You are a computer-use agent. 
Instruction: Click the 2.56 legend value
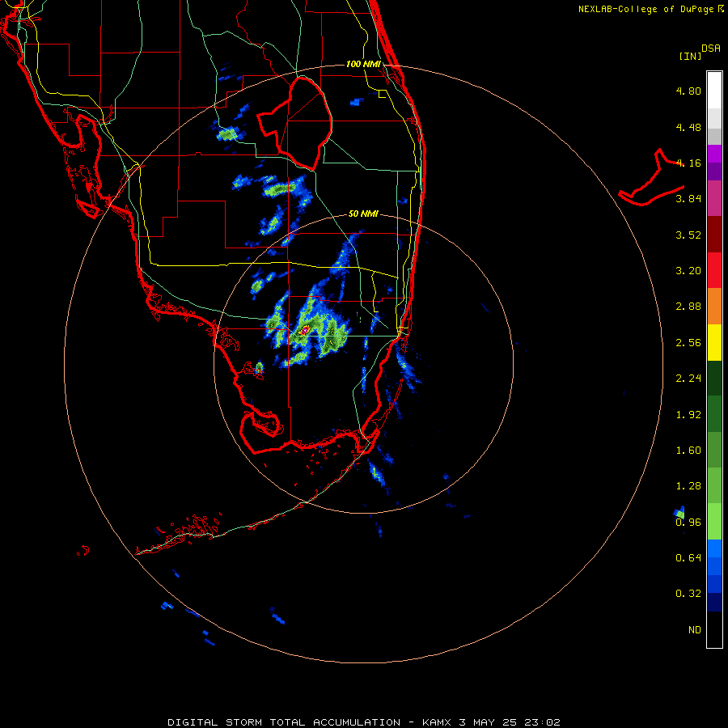(x=688, y=343)
